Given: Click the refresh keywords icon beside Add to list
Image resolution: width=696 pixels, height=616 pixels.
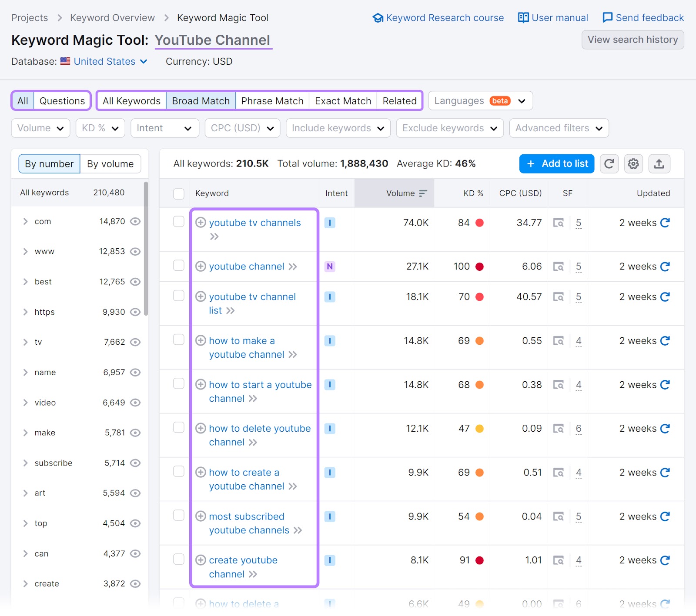Looking at the screenshot, I should pyautogui.click(x=609, y=164).
